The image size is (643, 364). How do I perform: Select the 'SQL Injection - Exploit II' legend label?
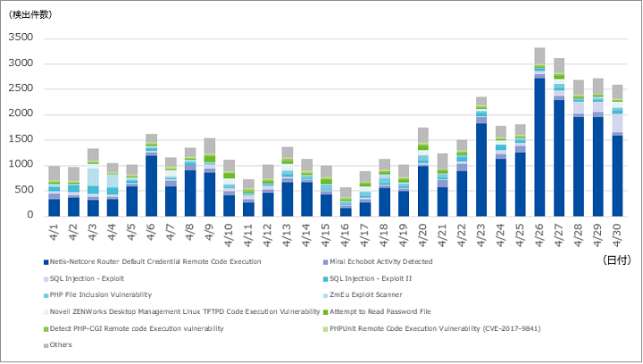point(371,279)
